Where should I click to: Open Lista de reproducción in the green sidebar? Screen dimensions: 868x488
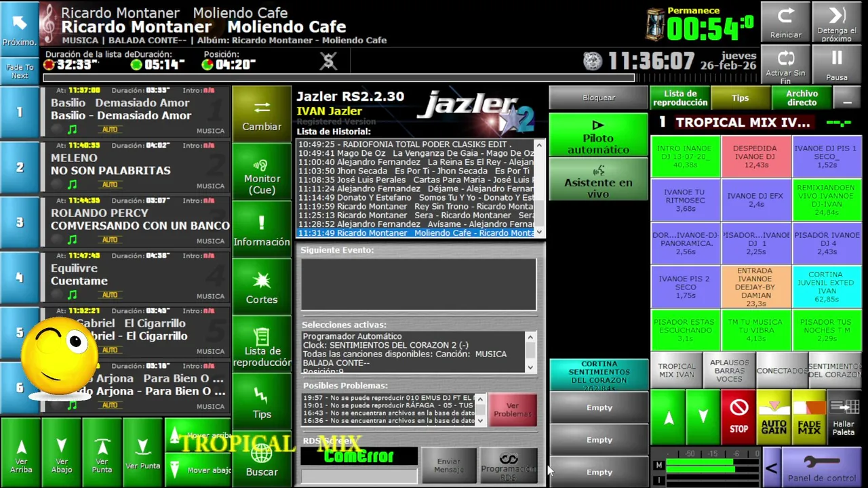pyautogui.click(x=262, y=344)
